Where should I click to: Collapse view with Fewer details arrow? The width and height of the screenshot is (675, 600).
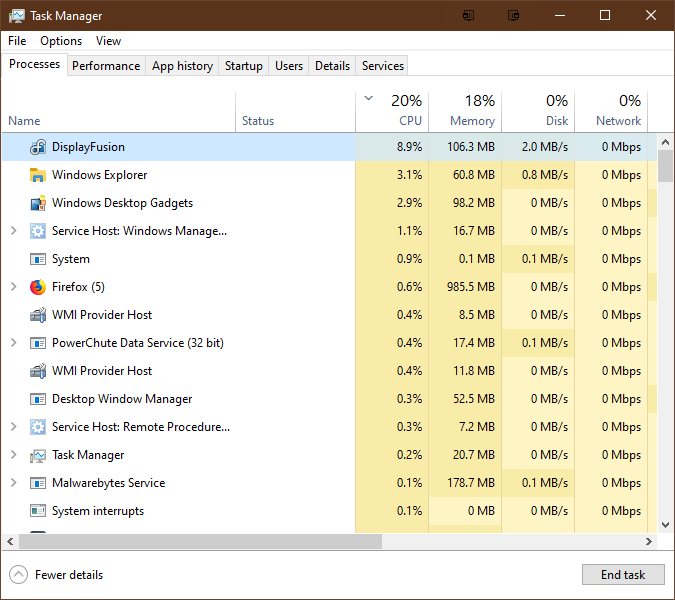tap(18, 575)
